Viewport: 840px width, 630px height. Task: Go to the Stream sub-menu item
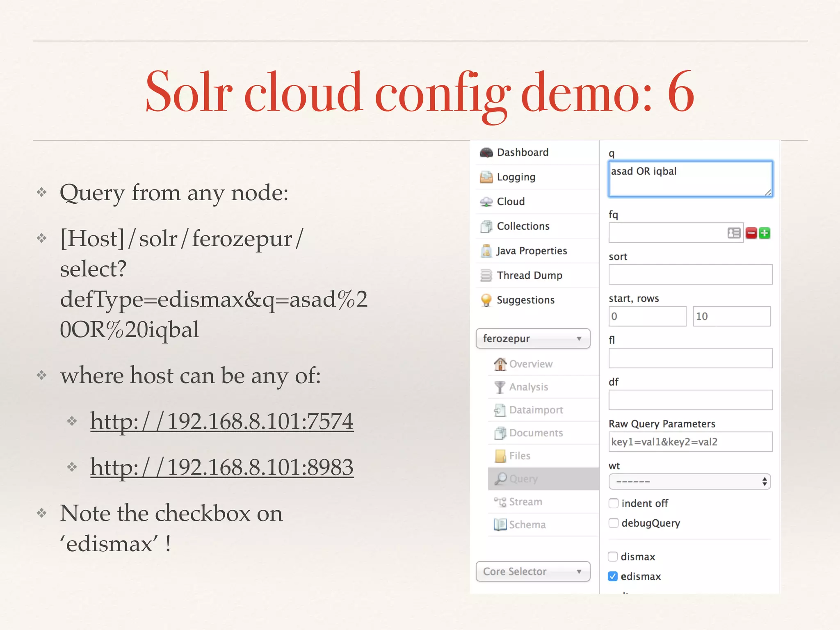coord(543,502)
